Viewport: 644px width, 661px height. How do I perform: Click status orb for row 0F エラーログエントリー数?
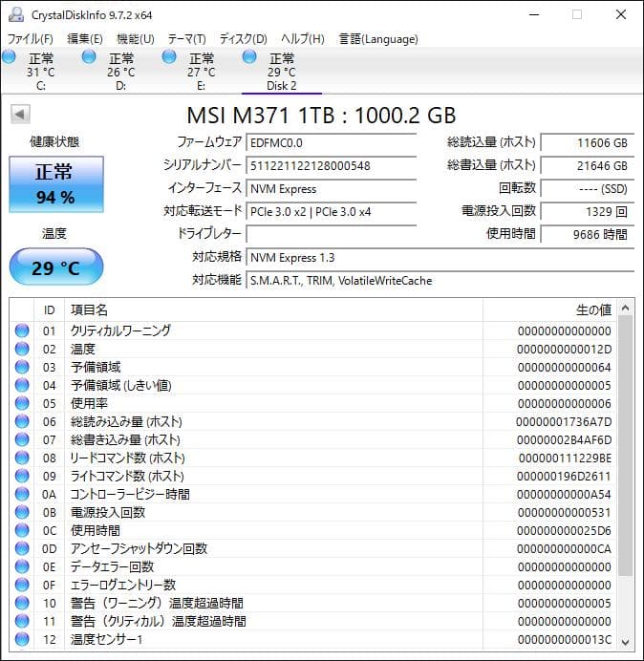tap(22, 585)
